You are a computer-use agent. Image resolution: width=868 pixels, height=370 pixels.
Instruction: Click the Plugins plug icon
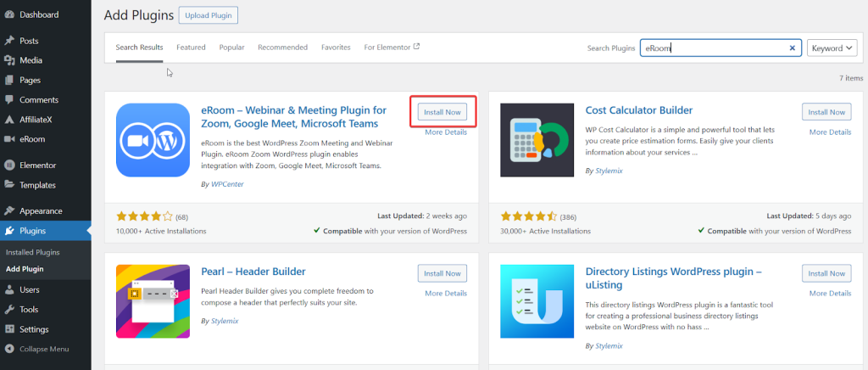click(8, 231)
